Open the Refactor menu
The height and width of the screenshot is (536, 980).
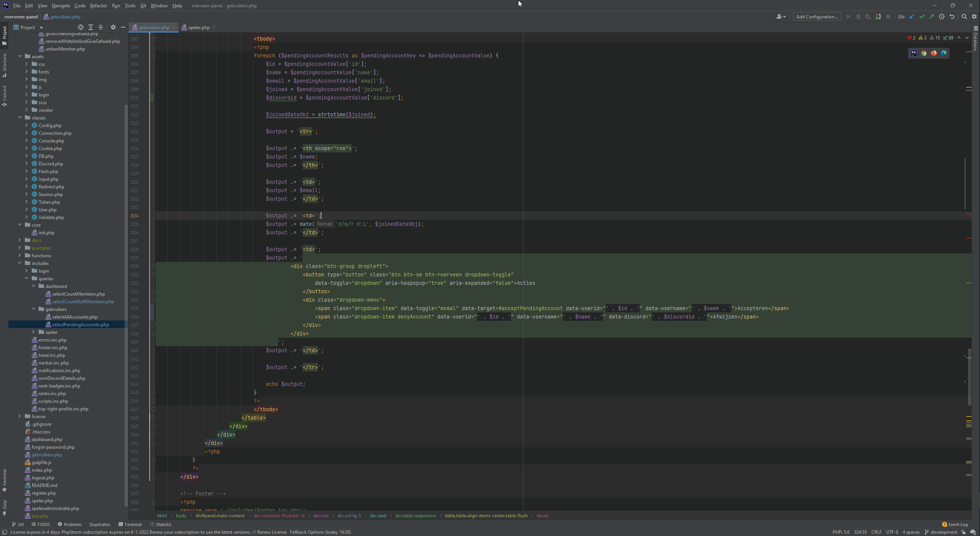[98, 6]
